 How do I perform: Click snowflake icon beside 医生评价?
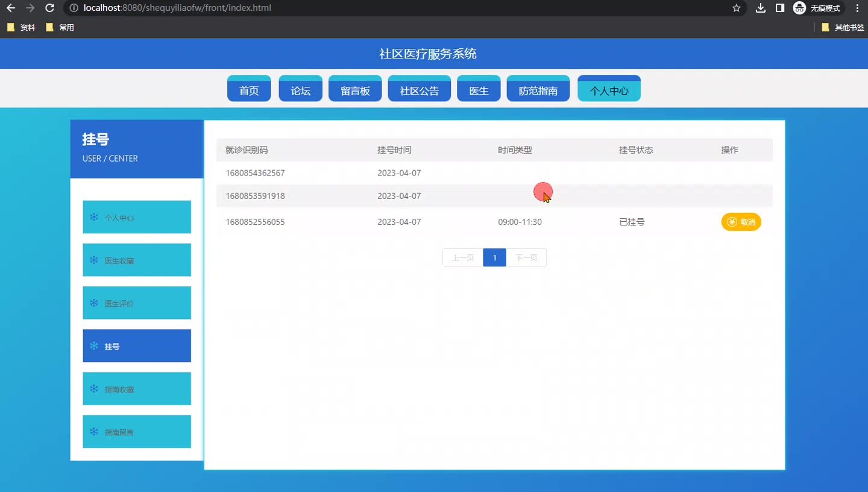coord(93,303)
